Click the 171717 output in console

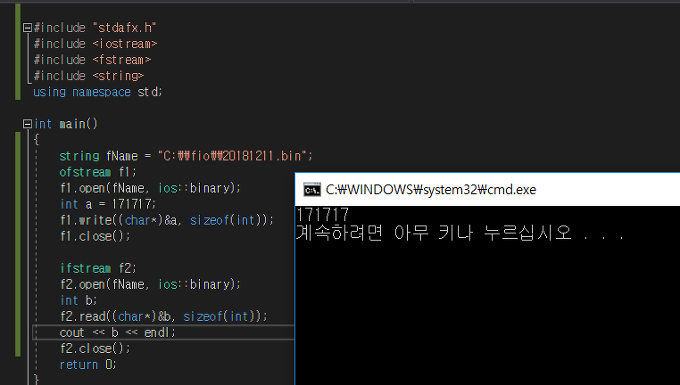pyautogui.click(x=323, y=215)
